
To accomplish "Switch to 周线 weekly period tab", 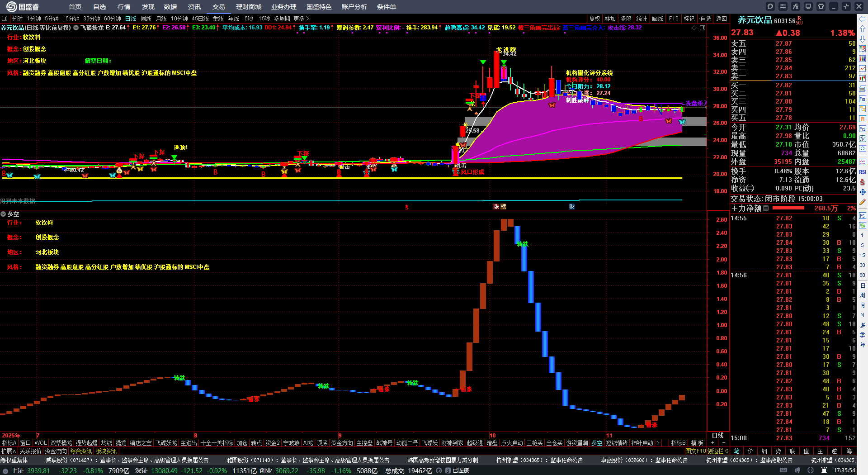I will click(146, 19).
